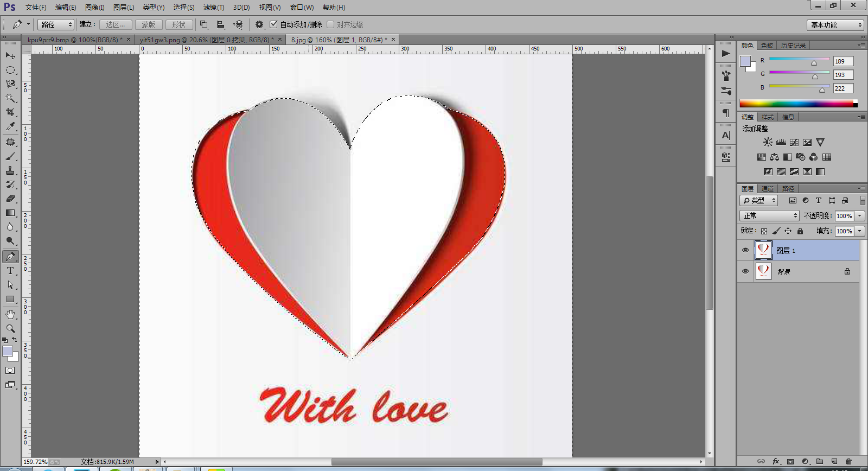Open the 滤镜(T) menu
868x471 pixels.
[x=214, y=7]
